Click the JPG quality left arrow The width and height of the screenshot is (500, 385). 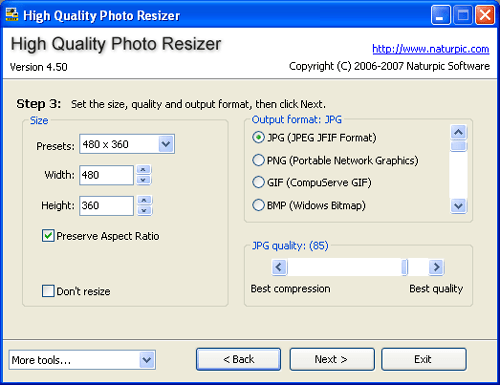pyautogui.click(x=279, y=267)
